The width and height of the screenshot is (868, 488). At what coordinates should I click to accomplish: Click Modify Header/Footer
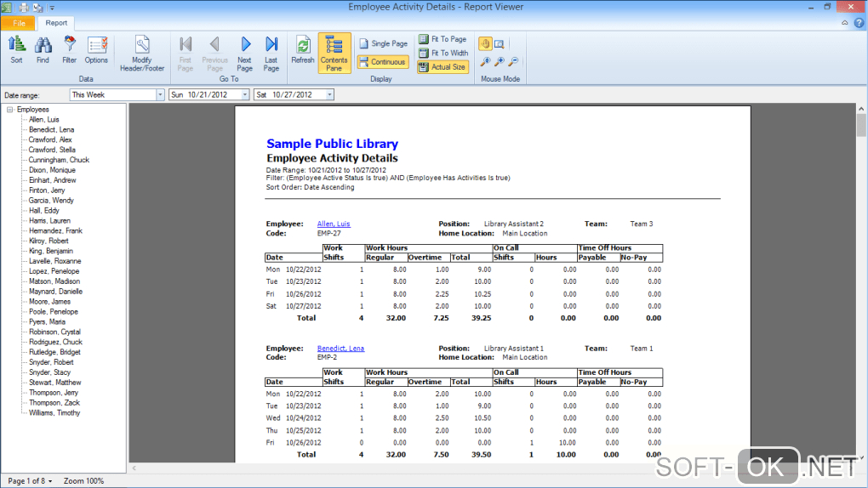[142, 53]
